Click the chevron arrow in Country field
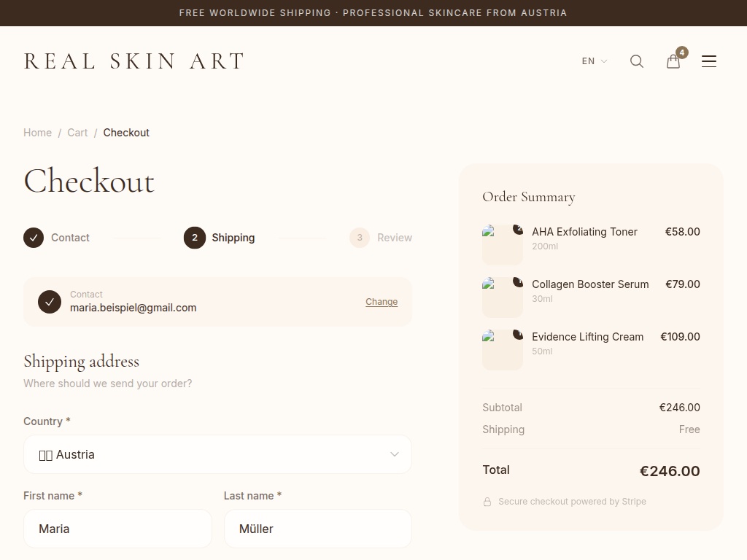 (395, 454)
